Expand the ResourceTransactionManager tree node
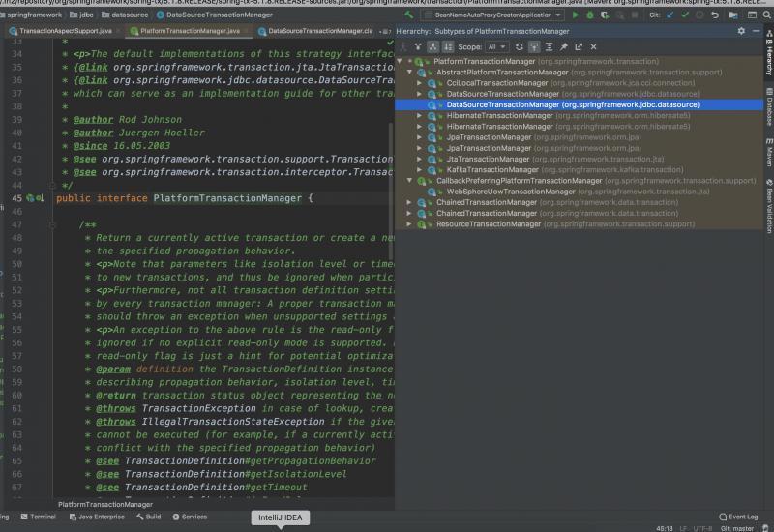The width and height of the screenshot is (774, 532). tap(409, 224)
